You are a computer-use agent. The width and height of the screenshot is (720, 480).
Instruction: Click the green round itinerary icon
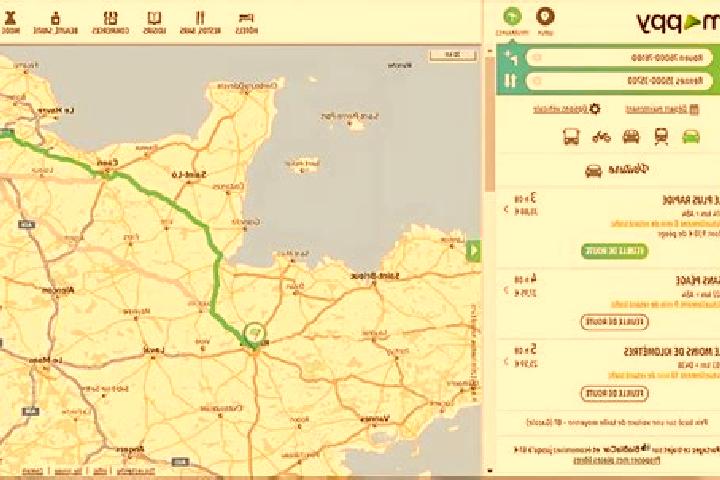click(x=512, y=17)
